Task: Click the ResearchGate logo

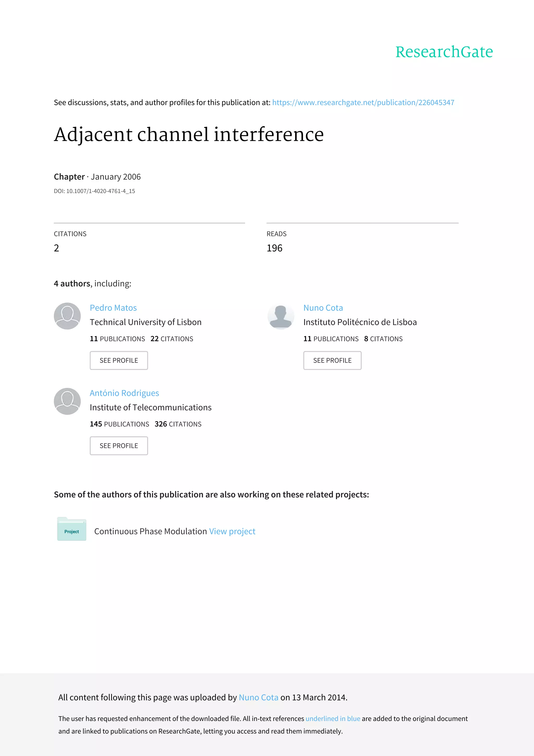Action: [444, 52]
